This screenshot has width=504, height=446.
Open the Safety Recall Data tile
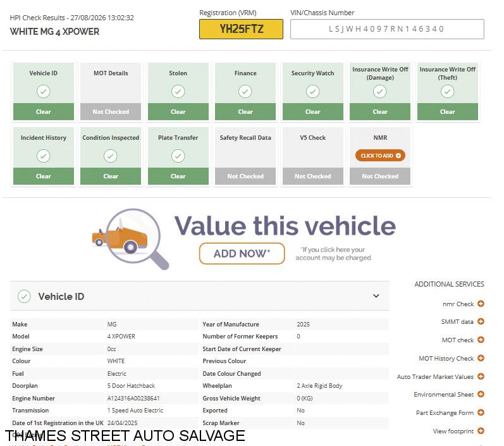pyautogui.click(x=245, y=156)
